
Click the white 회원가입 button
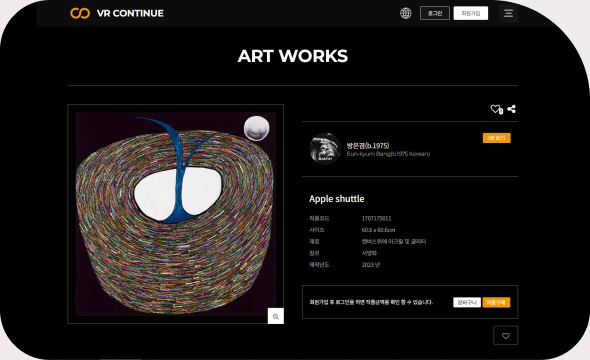[x=471, y=13]
